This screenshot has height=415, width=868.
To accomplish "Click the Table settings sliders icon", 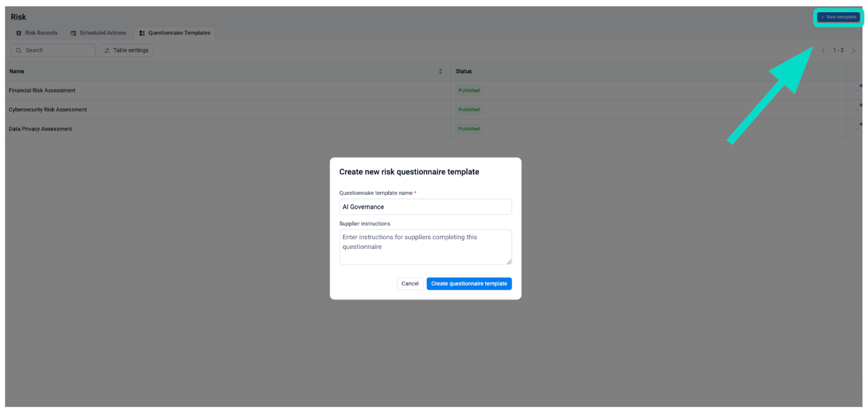I will (x=107, y=51).
